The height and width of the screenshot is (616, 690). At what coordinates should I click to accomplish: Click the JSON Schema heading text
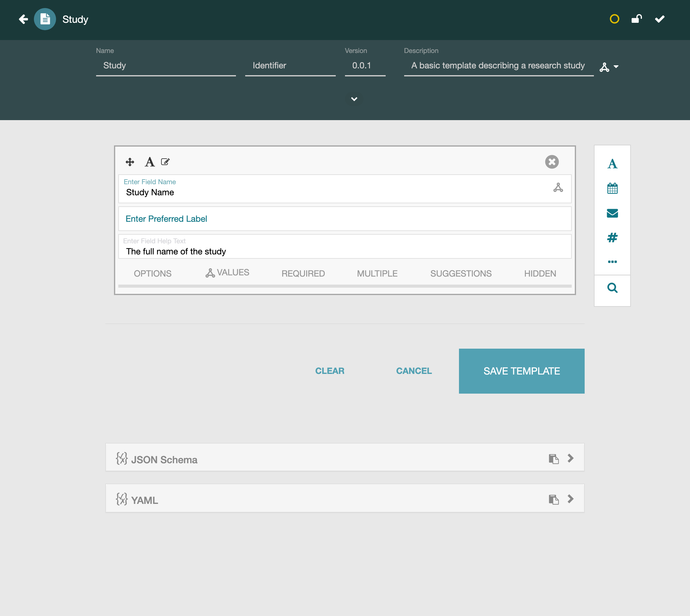(164, 460)
